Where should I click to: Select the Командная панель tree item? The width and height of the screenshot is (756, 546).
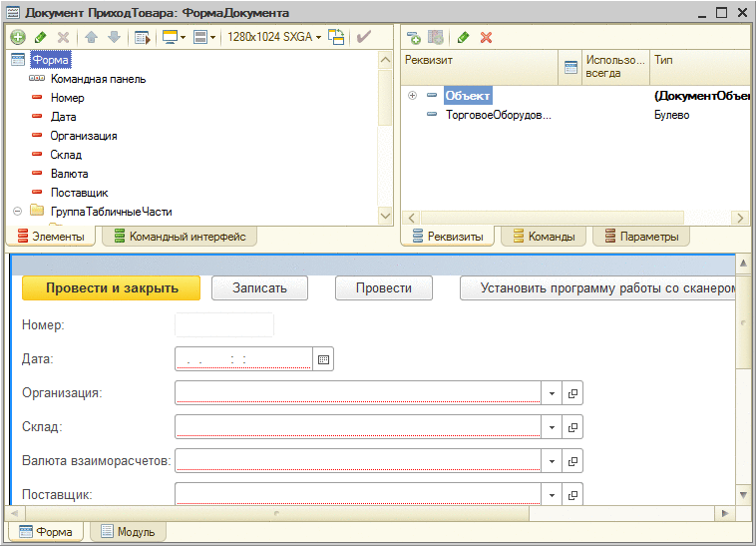[x=98, y=79]
